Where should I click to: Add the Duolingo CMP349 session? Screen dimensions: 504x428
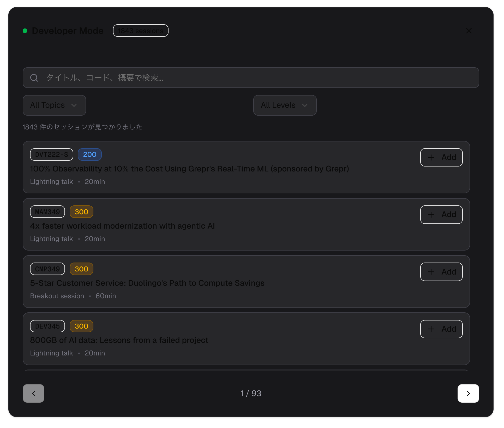[x=441, y=272]
